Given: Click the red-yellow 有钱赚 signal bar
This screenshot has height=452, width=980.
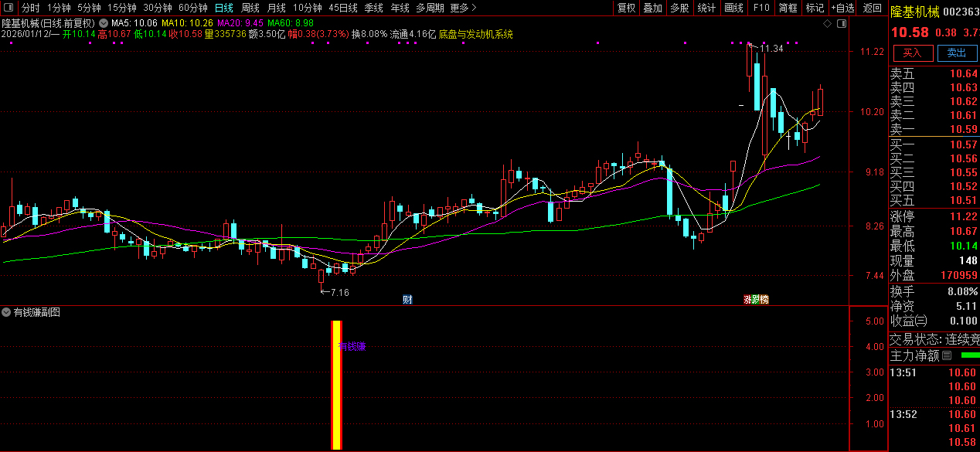Looking at the screenshot, I should point(336,385).
